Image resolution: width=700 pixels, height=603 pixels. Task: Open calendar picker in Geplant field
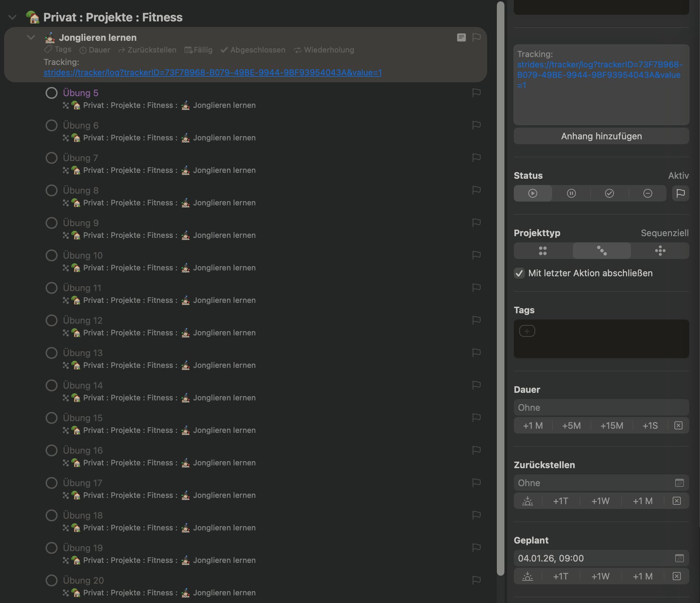click(679, 558)
